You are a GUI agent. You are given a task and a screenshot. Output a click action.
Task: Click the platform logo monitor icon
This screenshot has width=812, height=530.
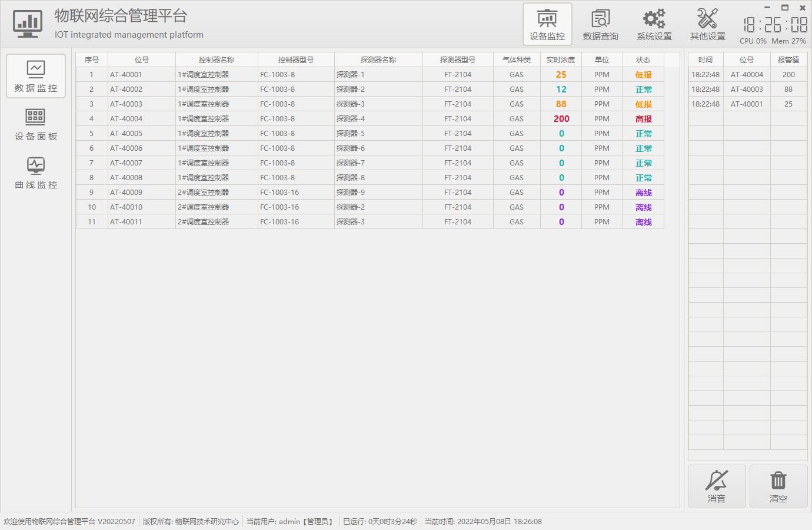coord(28,24)
